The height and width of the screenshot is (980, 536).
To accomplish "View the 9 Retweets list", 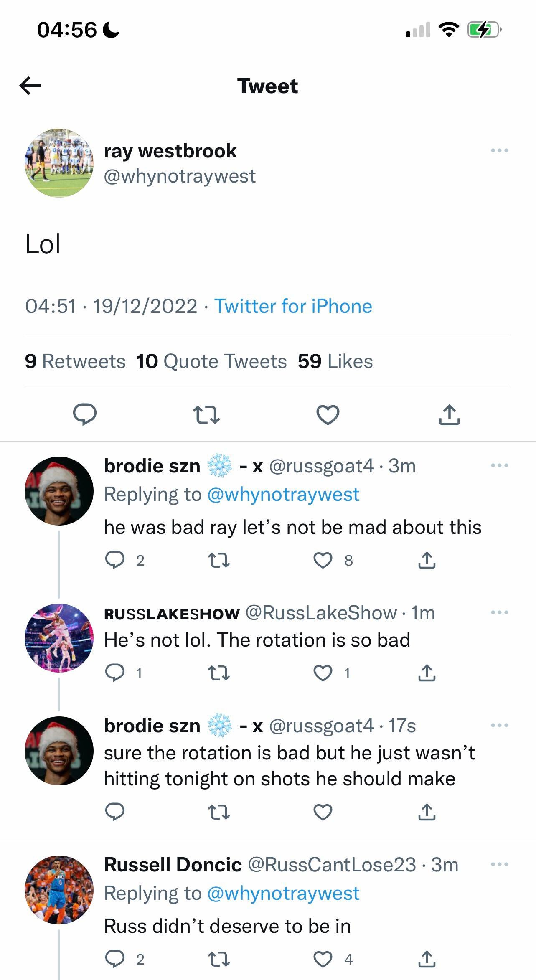I will (x=75, y=361).
